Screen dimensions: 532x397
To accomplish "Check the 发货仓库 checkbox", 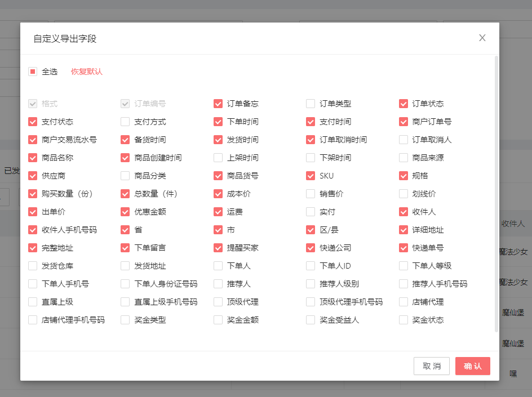I will [x=33, y=266].
